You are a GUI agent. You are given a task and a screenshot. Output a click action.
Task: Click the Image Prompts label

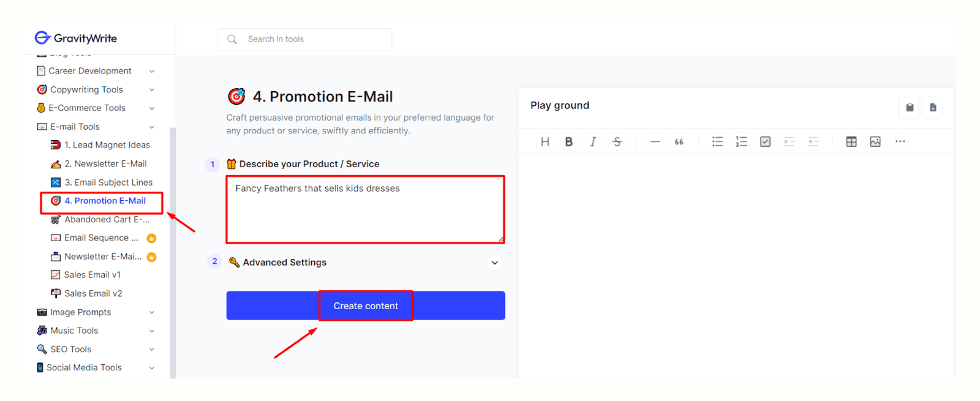click(x=81, y=312)
